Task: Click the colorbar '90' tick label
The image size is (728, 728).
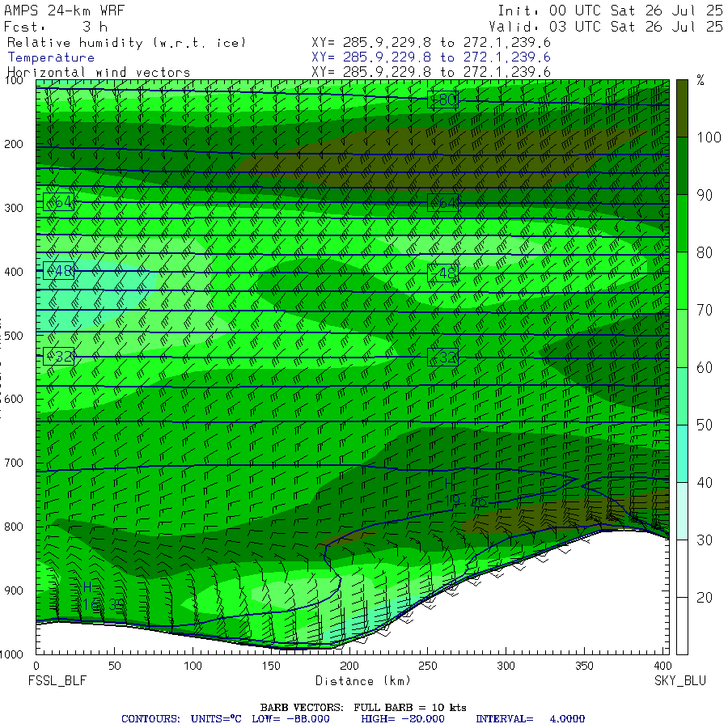Action: click(x=705, y=195)
